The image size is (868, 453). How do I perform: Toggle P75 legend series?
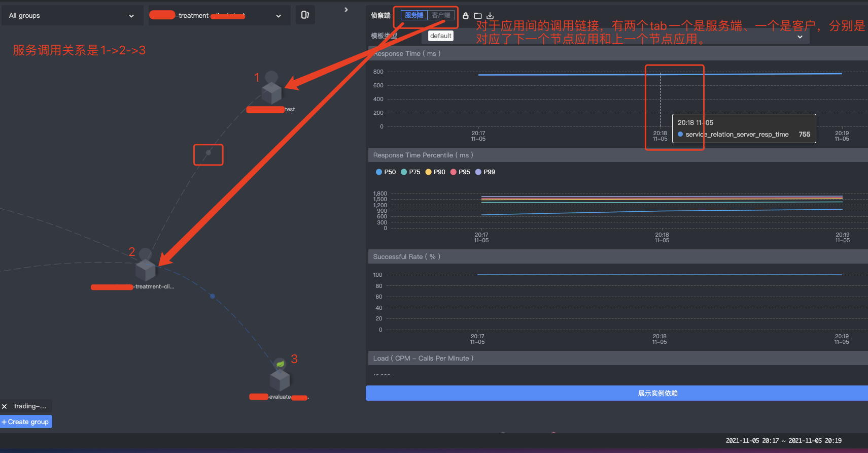410,172
